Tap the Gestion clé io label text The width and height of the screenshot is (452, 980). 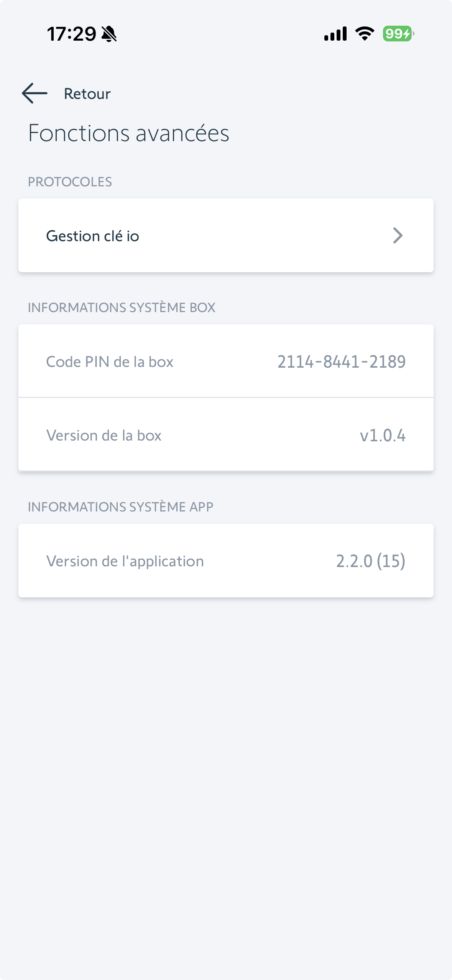93,236
